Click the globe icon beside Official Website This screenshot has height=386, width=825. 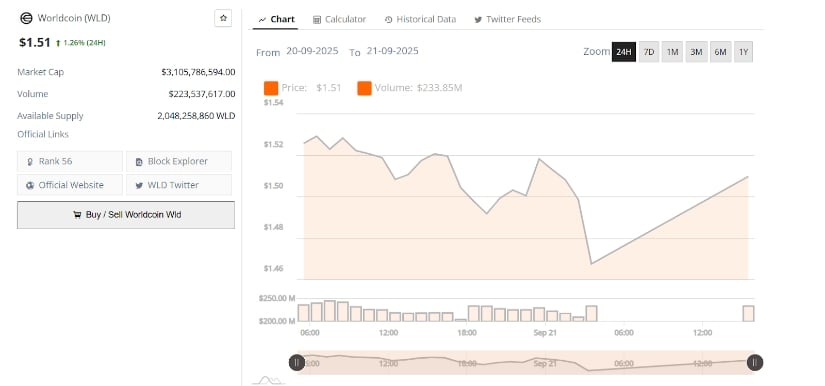click(x=30, y=185)
